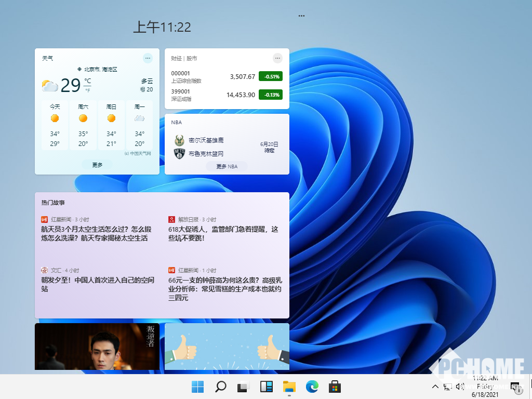The image size is (532, 399).
Task: Open Microsoft Store from the taskbar
Action: coord(335,387)
